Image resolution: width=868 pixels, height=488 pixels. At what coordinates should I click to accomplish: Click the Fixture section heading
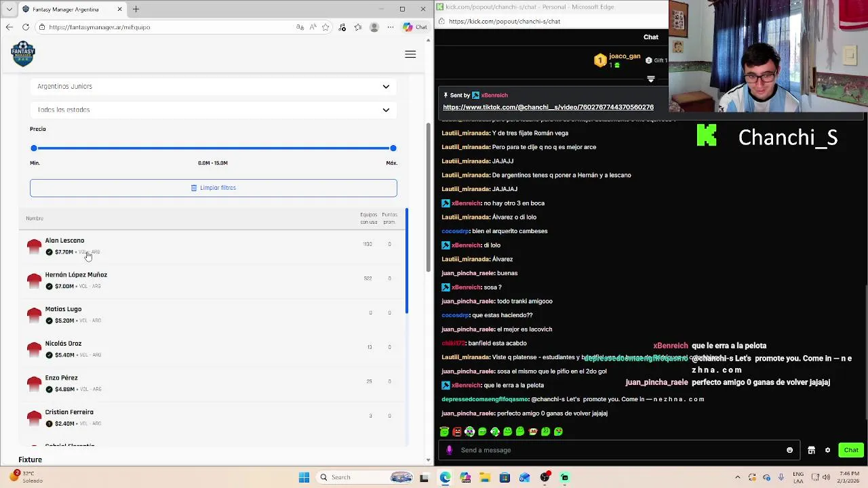click(30, 460)
